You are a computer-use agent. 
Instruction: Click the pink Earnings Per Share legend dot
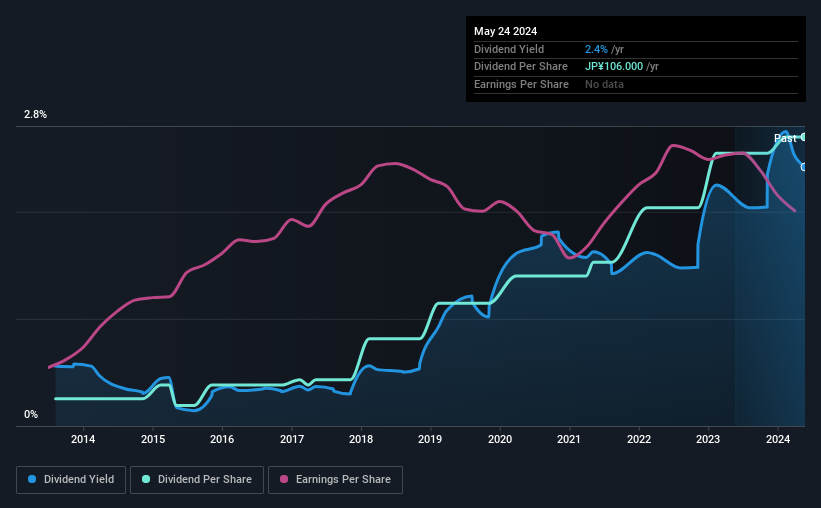pos(284,479)
